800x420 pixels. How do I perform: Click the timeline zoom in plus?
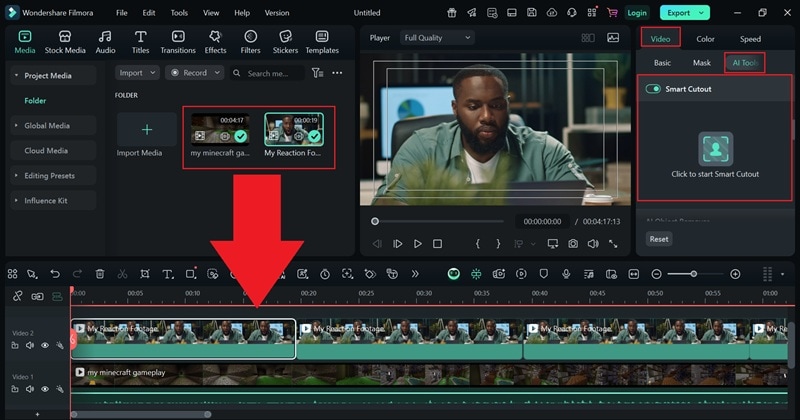735,274
